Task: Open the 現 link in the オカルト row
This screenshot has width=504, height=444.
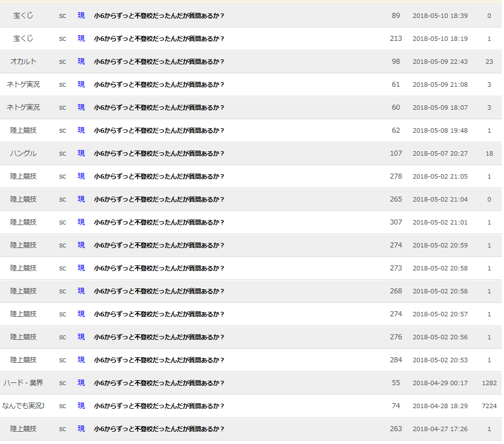Action: pos(81,62)
